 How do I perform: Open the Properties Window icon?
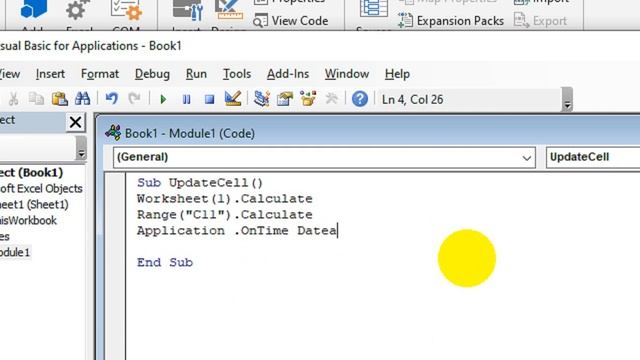(x=284, y=99)
